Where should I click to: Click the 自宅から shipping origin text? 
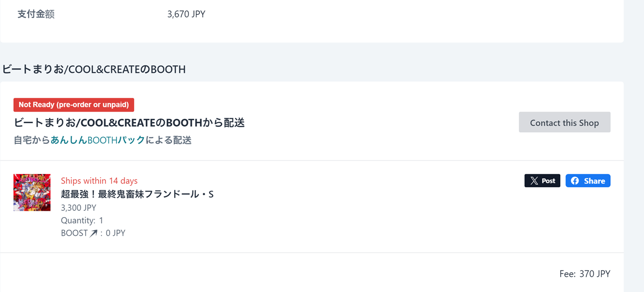pyautogui.click(x=32, y=140)
